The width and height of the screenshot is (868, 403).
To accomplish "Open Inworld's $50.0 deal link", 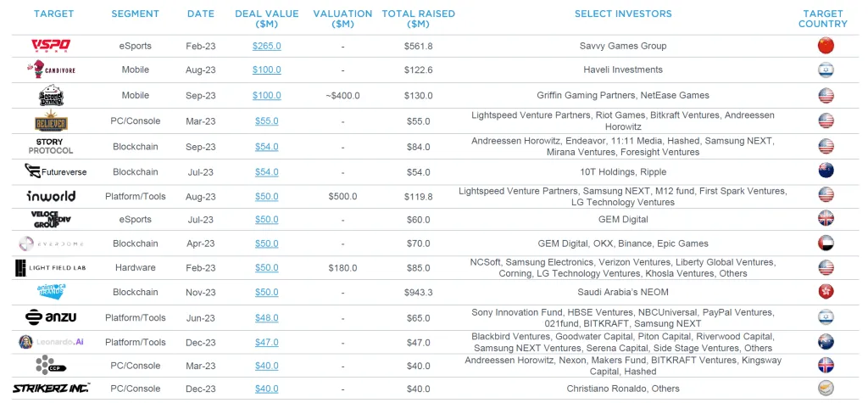I will [x=266, y=196].
